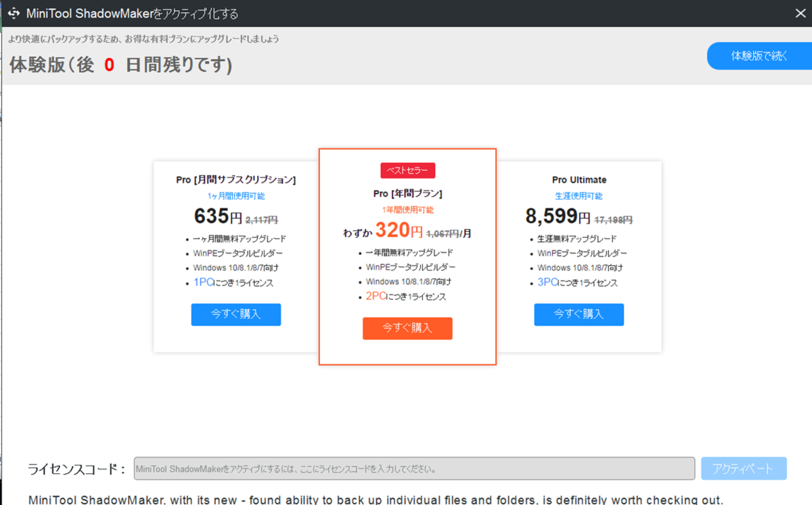Click the 320円 annual plan price
Viewport: 812px width, 505px height.
(x=399, y=231)
